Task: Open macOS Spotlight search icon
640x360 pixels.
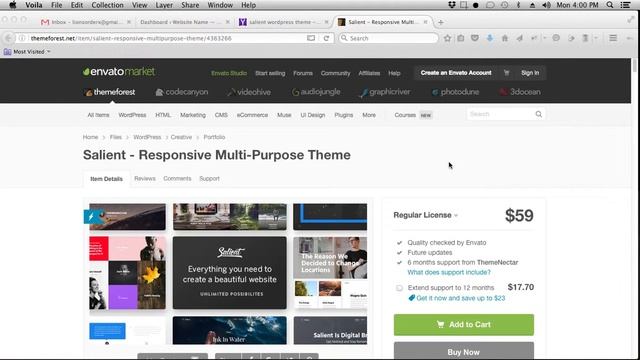Action: 610,5
